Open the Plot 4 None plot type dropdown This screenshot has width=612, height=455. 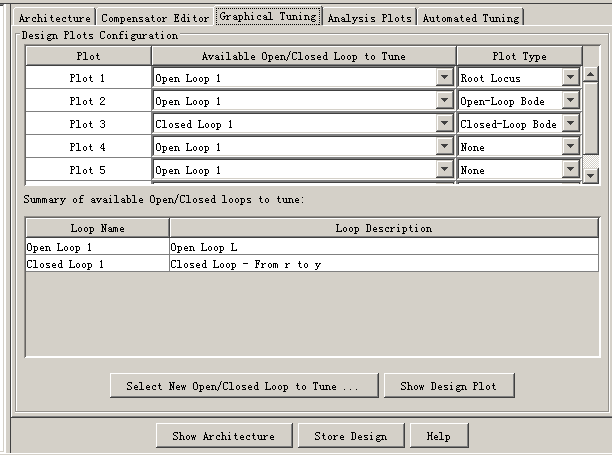click(571, 147)
